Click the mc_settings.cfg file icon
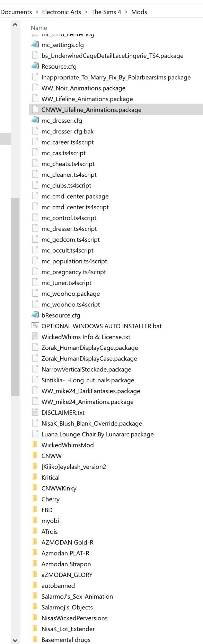This screenshot has height=644, width=203. point(35,45)
